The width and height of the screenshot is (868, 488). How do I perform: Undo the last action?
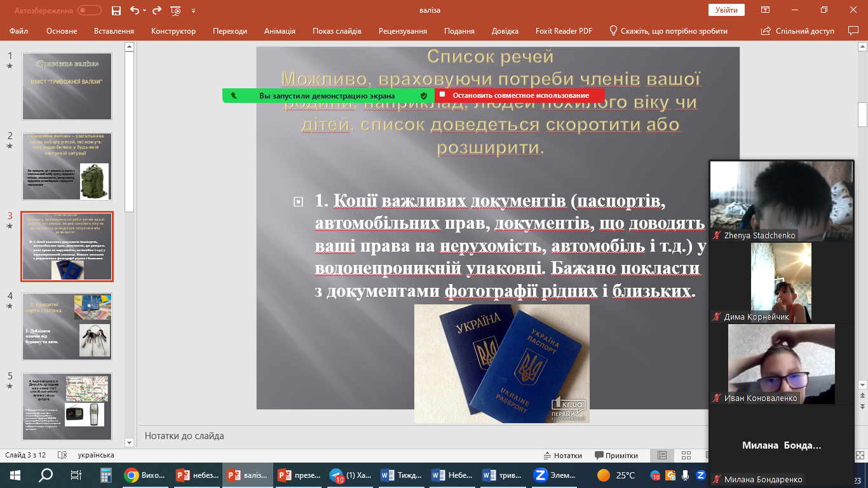(134, 10)
